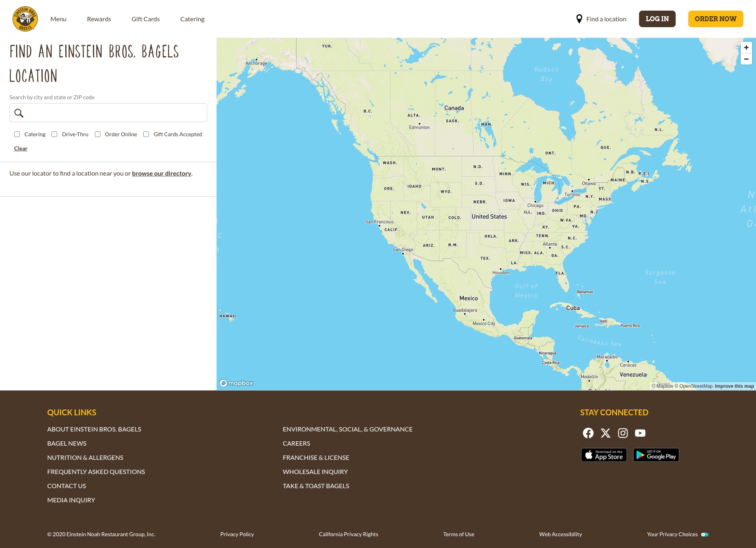The height and width of the screenshot is (548, 756).
Task: Click the Einstein Bros. Bagels logo
Action: (x=25, y=19)
